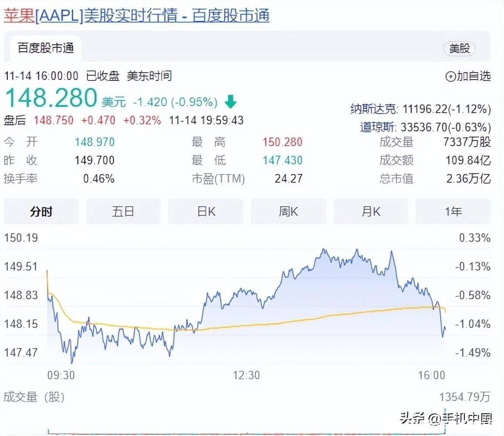504x436 pixels.
Task: Click the 147.47 price axis label
Action: tap(21, 353)
